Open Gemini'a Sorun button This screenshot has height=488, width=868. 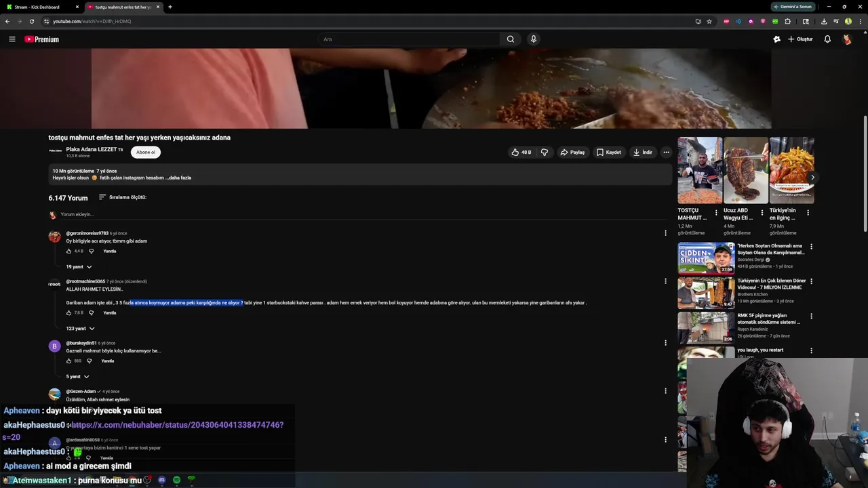[x=793, y=7]
